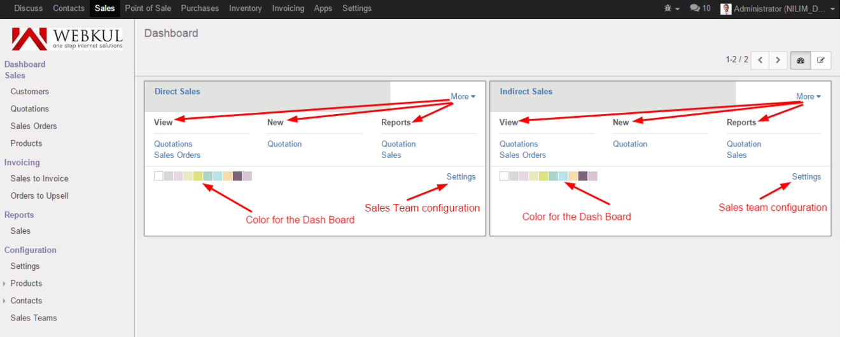This screenshot has width=868, height=337.
Task: Open Sales Orders link in Direct Sales card
Action: point(177,155)
